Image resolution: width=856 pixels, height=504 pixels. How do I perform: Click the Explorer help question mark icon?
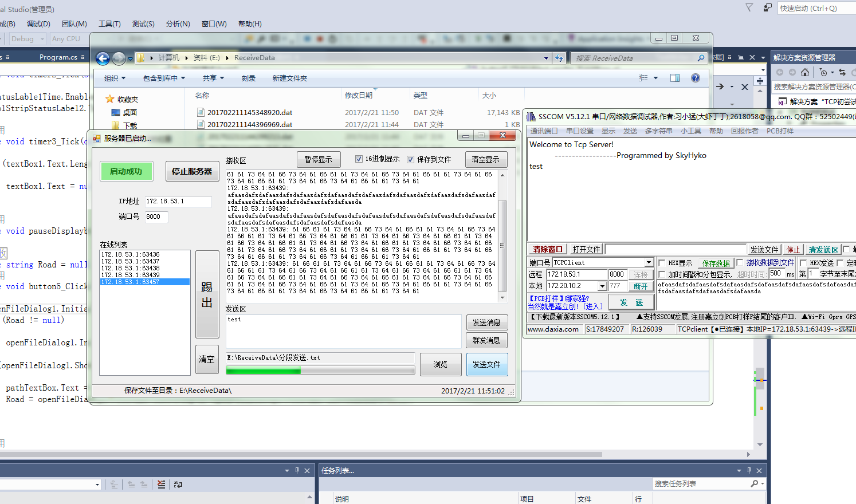(x=696, y=78)
